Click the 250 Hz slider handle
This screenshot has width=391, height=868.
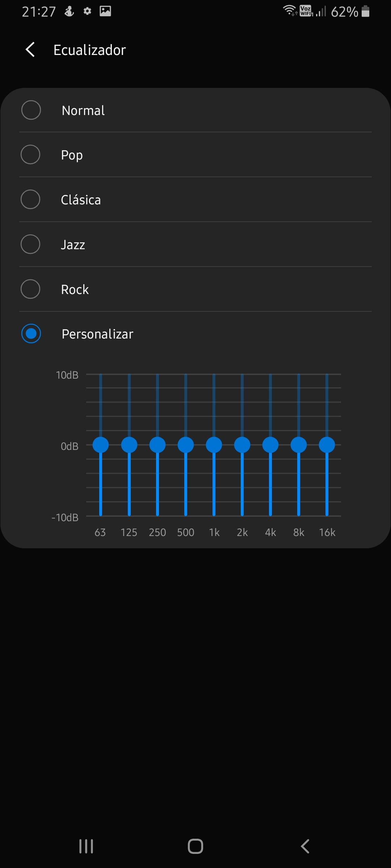157,445
